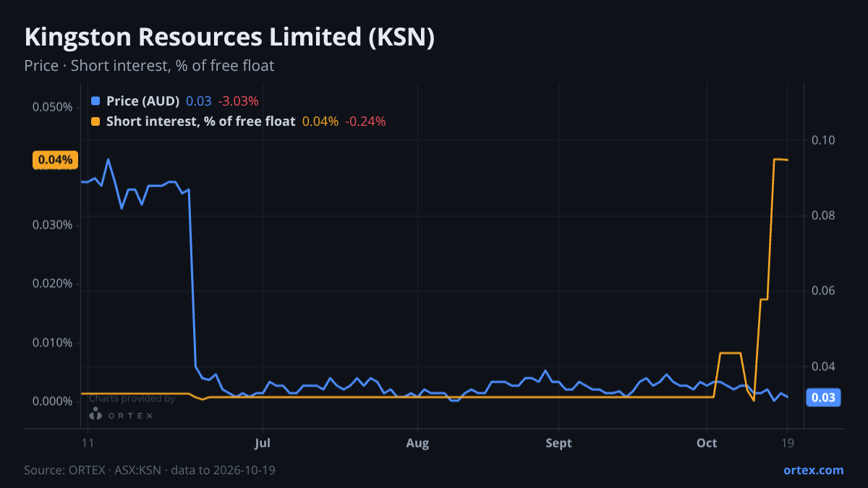Screen dimensions: 868x488
Task: Click the blue Price (AUD) legend swatch
Action: point(95,100)
